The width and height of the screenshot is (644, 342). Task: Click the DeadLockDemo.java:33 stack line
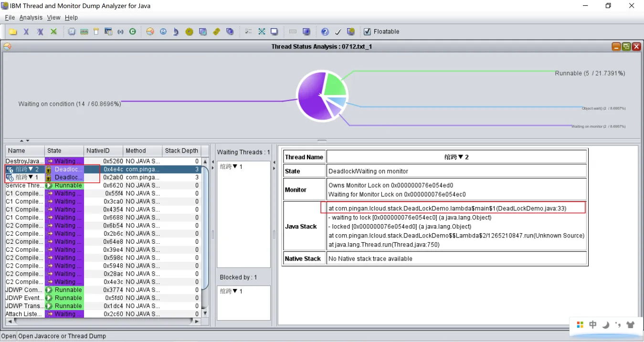pyautogui.click(x=447, y=208)
